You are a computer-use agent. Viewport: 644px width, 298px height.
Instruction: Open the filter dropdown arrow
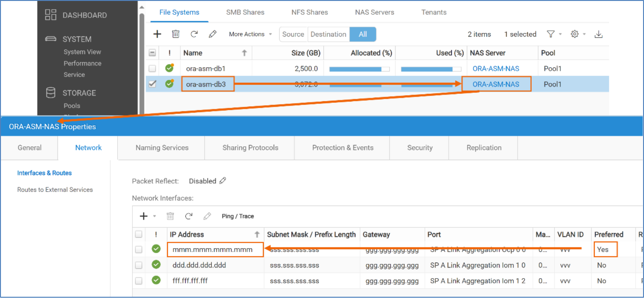tap(560, 34)
